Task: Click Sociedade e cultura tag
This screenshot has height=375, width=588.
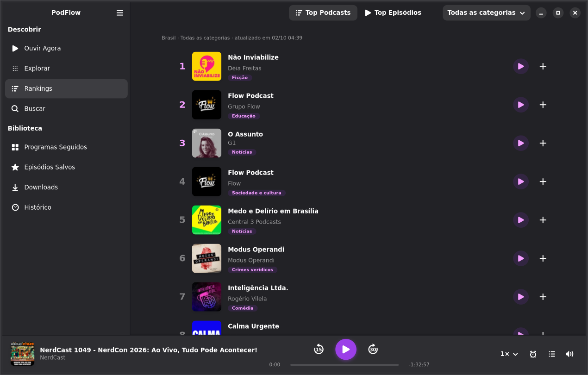Action: [256, 193]
